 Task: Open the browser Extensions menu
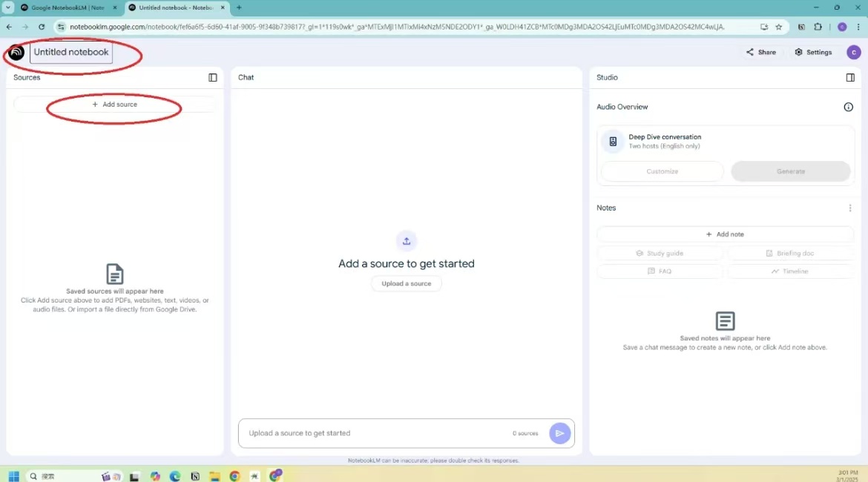818,27
